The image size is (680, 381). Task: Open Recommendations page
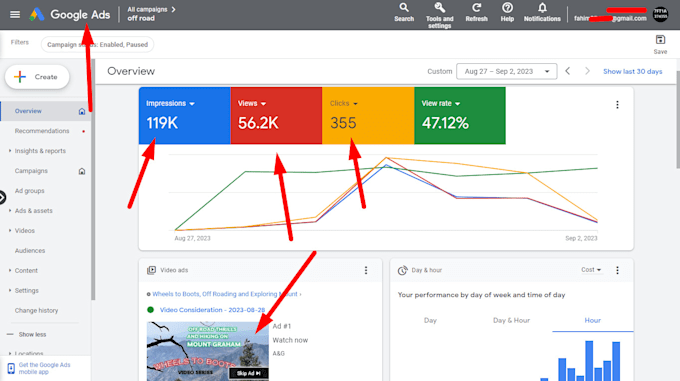coord(42,131)
